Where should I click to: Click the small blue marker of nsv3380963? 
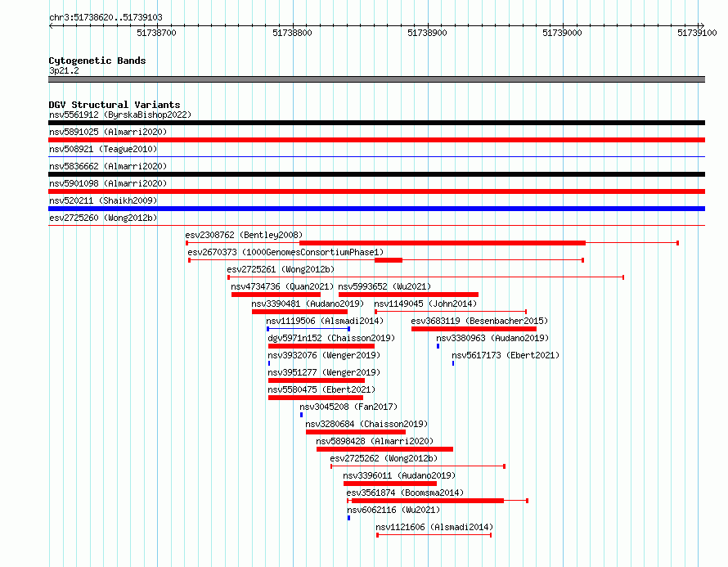point(438,346)
